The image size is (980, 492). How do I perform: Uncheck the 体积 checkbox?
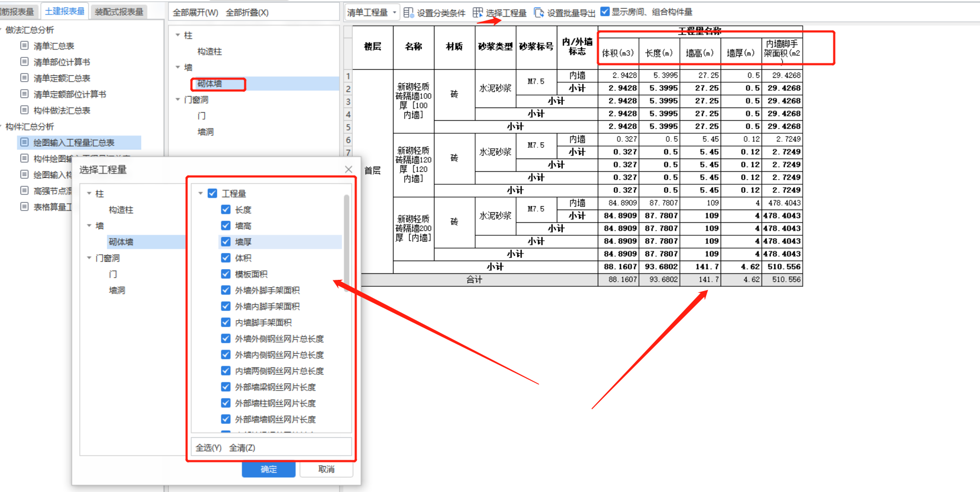(226, 258)
